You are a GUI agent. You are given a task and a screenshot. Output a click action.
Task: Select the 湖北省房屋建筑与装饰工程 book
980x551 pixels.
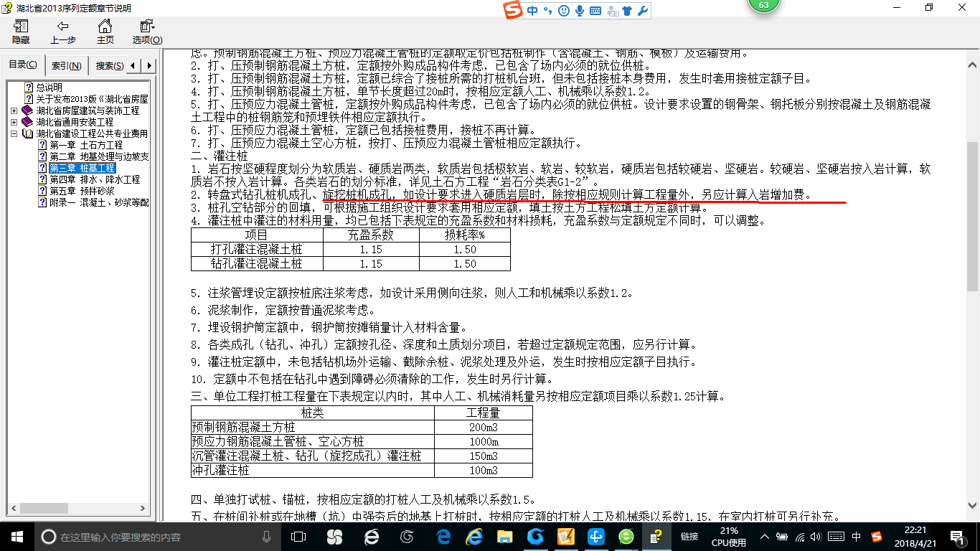88,110
